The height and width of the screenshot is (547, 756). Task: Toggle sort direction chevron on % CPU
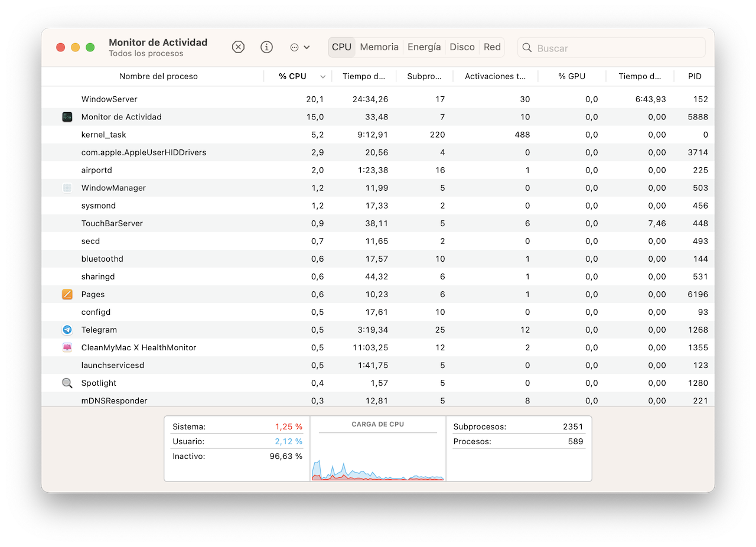click(323, 77)
